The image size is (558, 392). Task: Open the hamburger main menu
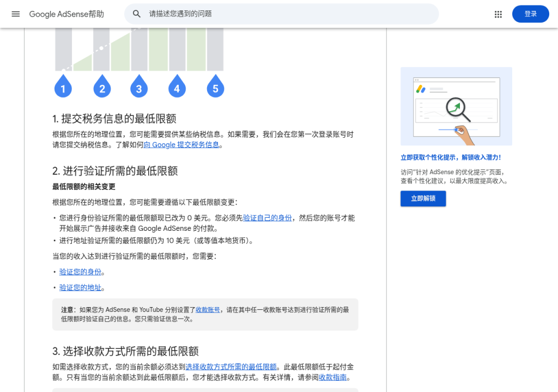tap(16, 14)
